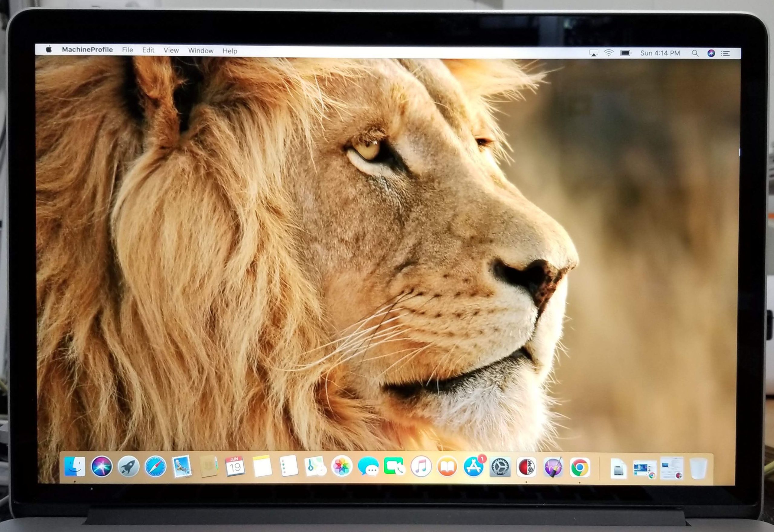Open the MachineProfile app menu
The width and height of the screenshot is (774, 532).
coord(87,50)
